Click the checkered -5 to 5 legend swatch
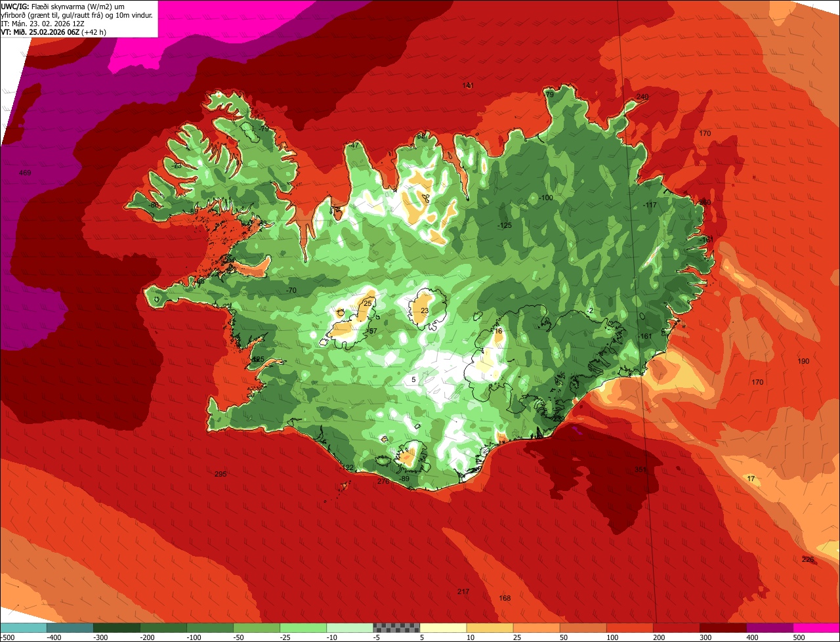This screenshot has height=642, width=840. [x=396, y=628]
